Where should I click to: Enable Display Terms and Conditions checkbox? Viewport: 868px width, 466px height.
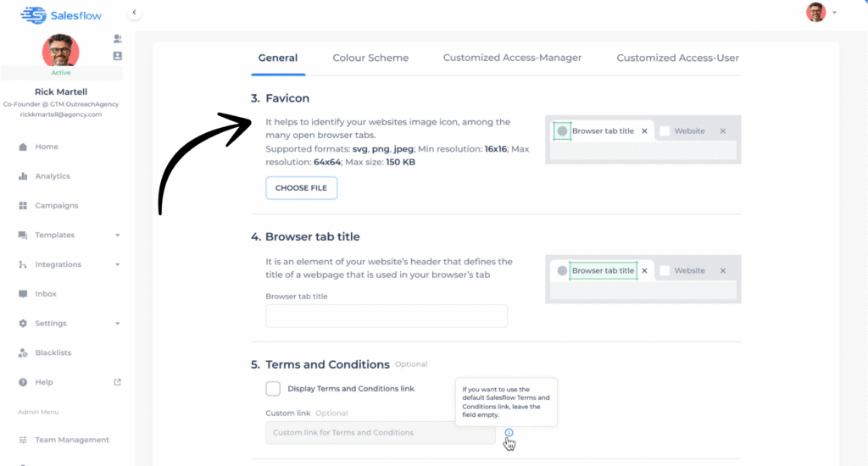pyautogui.click(x=273, y=388)
